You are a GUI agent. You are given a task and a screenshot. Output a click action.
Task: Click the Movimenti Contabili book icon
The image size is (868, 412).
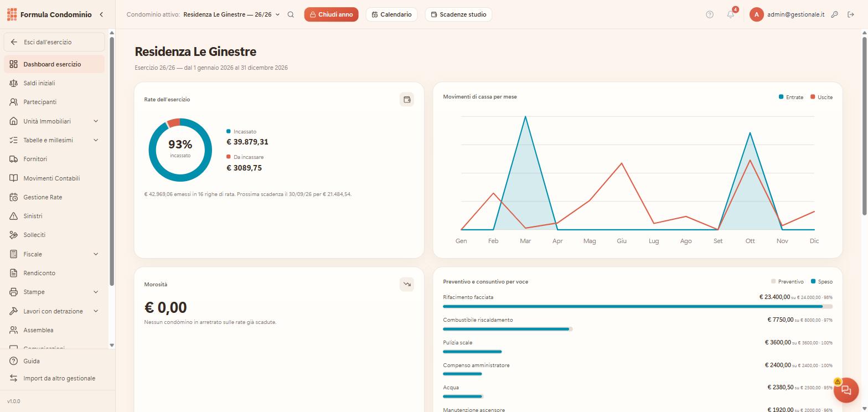[14, 178]
